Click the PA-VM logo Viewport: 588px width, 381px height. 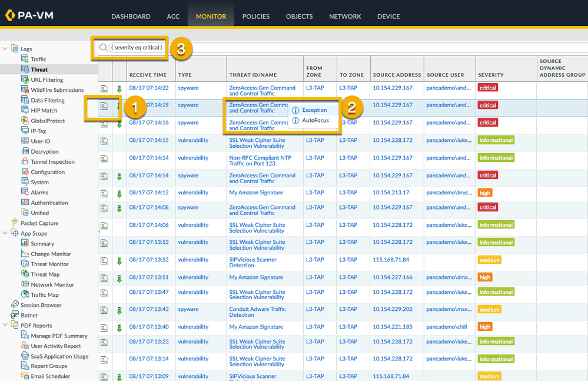pyautogui.click(x=29, y=15)
